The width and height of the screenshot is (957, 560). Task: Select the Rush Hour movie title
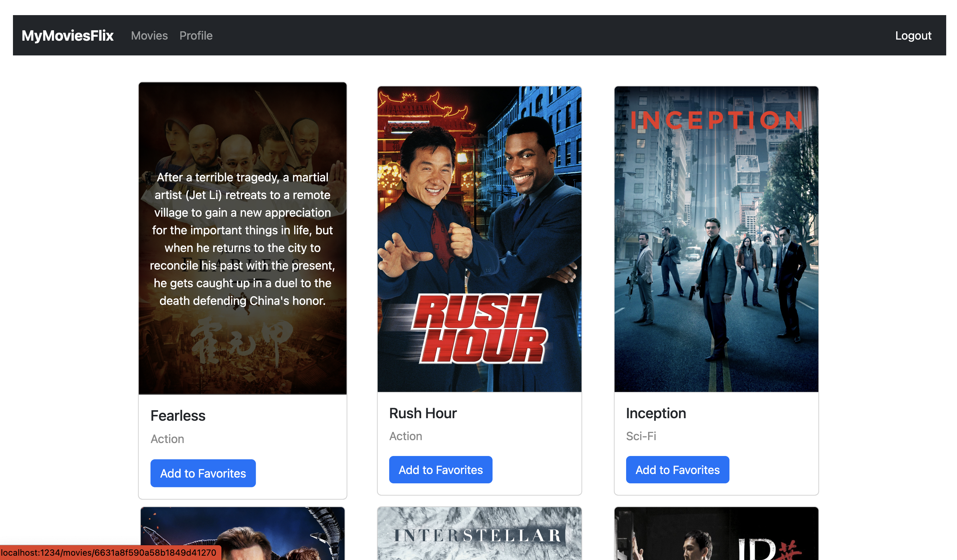(423, 413)
